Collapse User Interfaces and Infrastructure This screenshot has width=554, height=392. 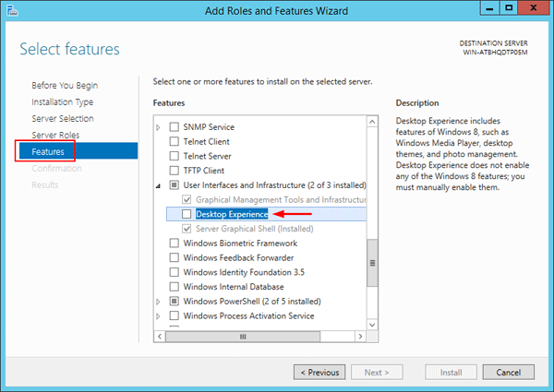click(159, 185)
